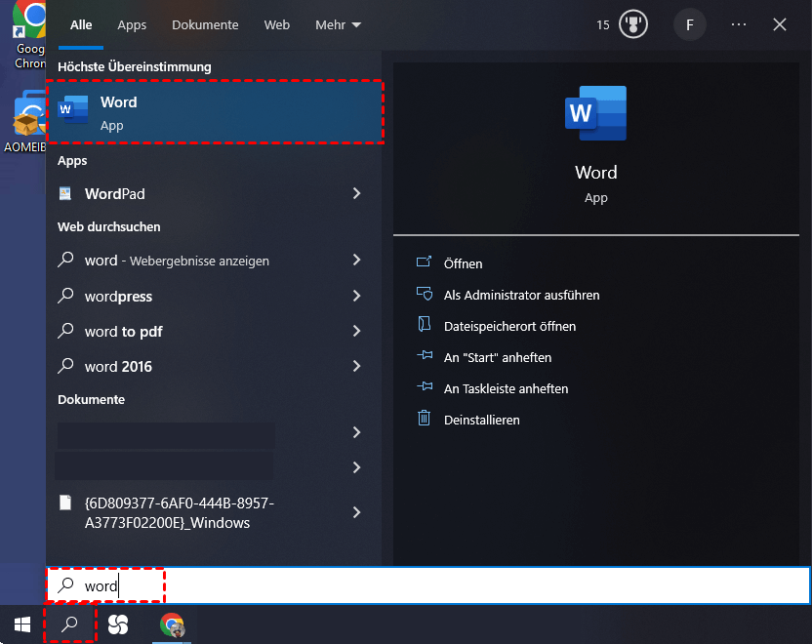The height and width of the screenshot is (644, 812).
Task: Choose Als Administrator ausführen
Action: pos(521,295)
